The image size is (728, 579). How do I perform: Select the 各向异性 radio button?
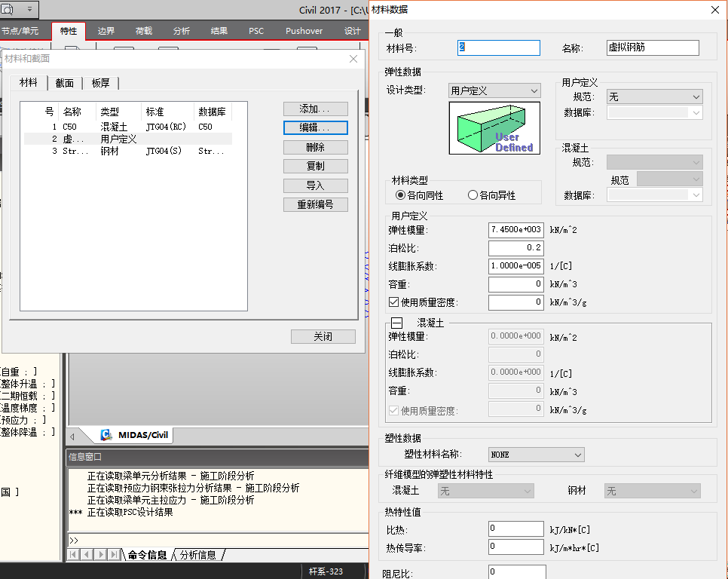pyautogui.click(x=473, y=195)
